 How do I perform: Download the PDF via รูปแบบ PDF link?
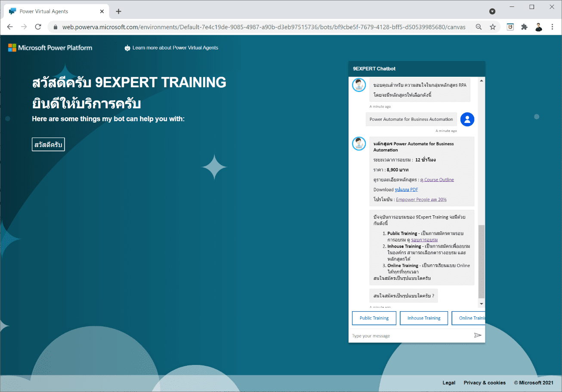406,190
